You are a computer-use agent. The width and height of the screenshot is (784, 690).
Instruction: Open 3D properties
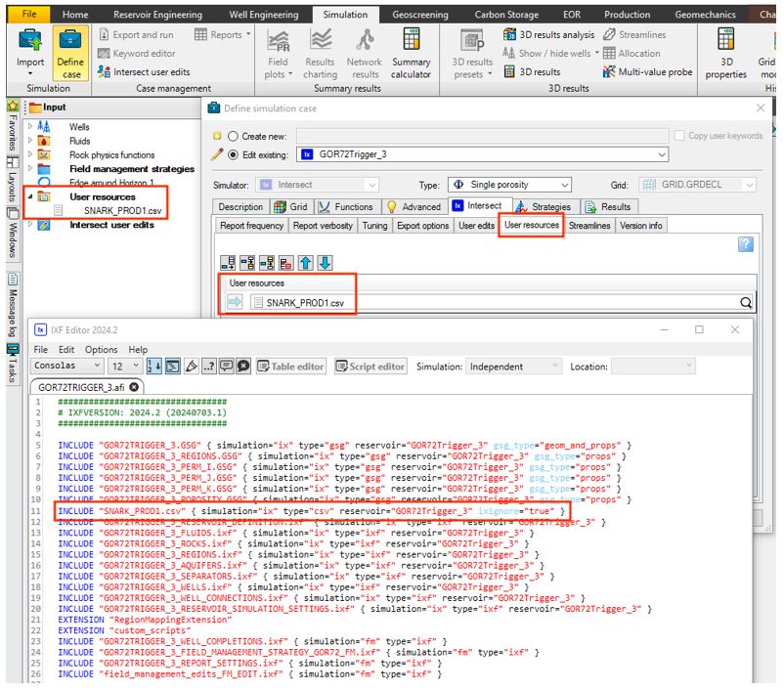[x=726, y=54]
